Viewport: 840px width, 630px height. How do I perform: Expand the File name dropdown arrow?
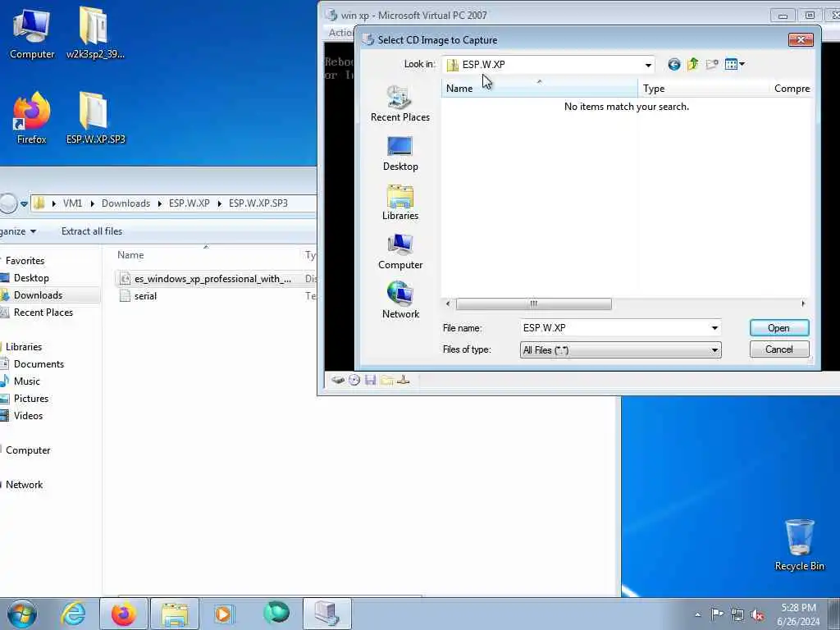714,328
